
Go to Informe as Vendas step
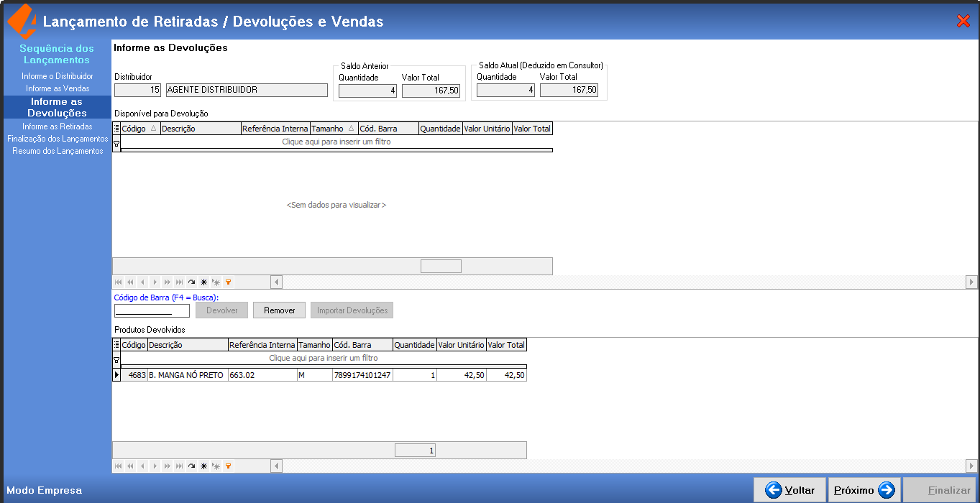tap(58, 88)
